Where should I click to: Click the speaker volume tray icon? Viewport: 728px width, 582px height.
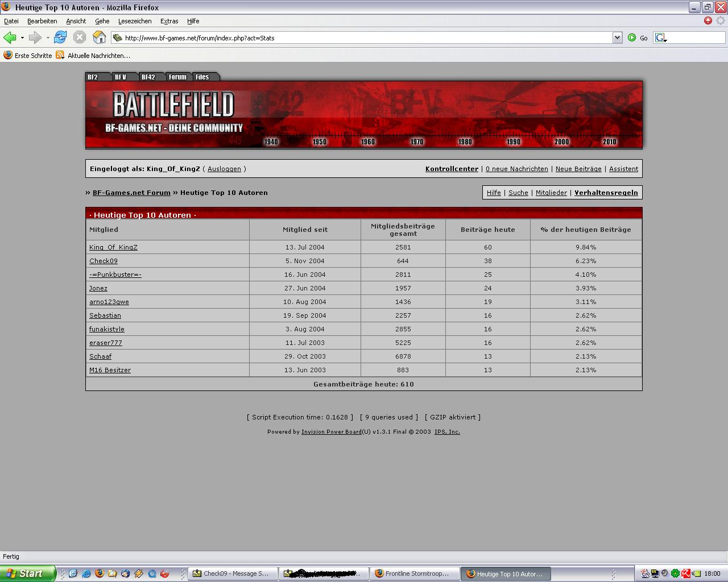click(x=665, y=573)
